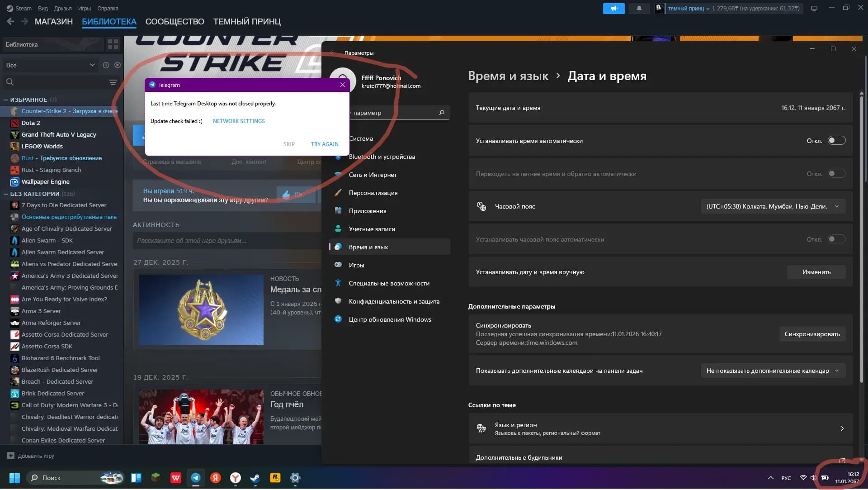Switch to Steam via taskbar icon
The width and height of the screenshot is (868, 490).
pos(255,478)
